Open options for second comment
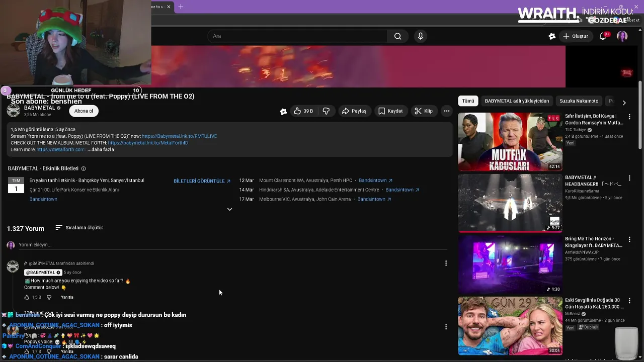 (x=446, y=327)
